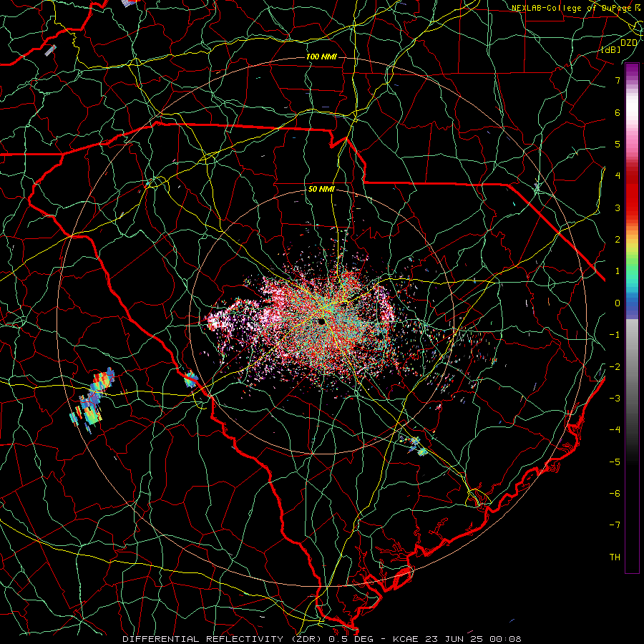
Task: Click the DZD product label above color bar
Action: [x=629, y=43]
